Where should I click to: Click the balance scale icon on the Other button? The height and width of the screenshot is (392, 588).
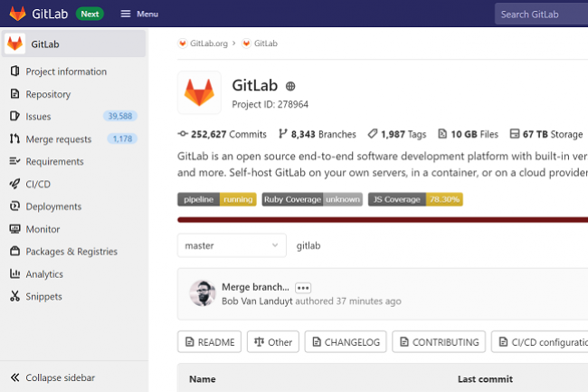[x=259, y=341]
